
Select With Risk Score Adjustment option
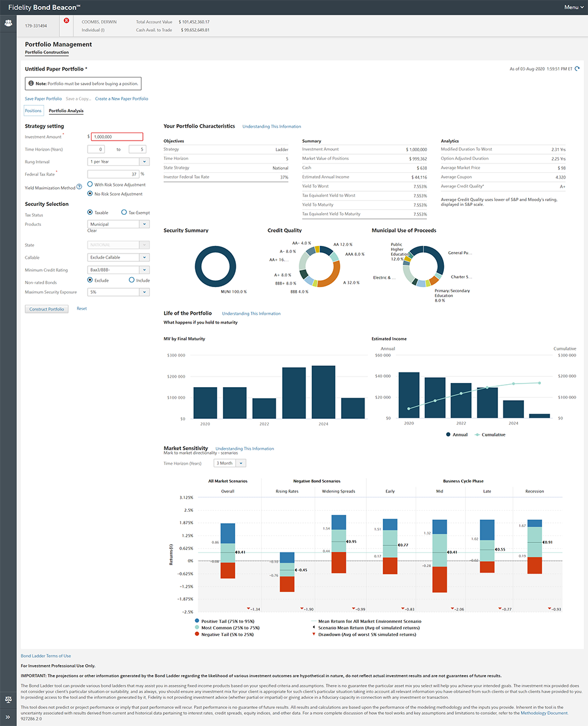[x=90, y=184]
